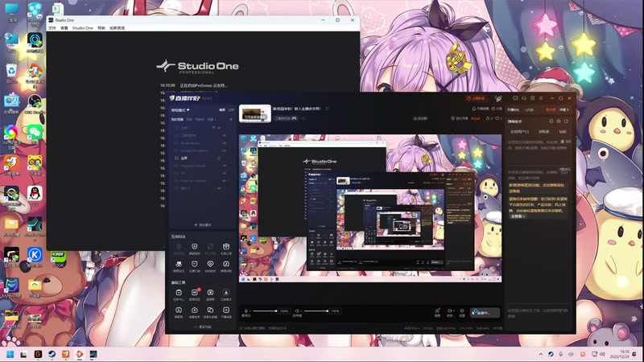Open the hamburger menu icon in title bar
Viewport: 644px width, 362px height.
541,98
